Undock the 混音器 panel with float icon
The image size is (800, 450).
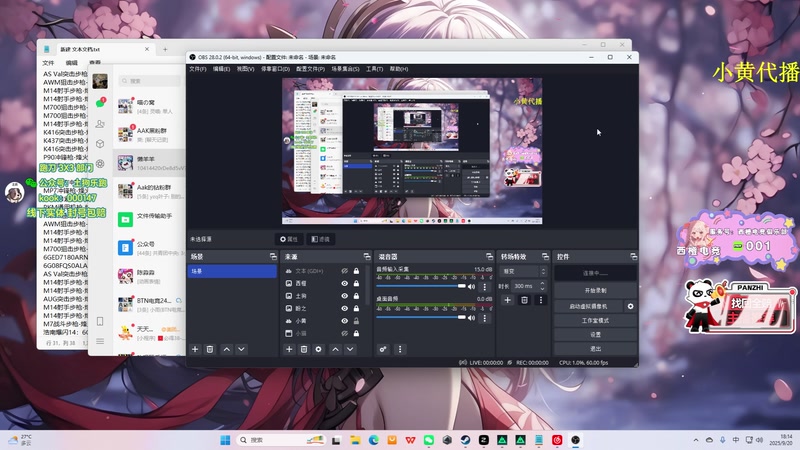pyautogui.click(x=489, y=257)
